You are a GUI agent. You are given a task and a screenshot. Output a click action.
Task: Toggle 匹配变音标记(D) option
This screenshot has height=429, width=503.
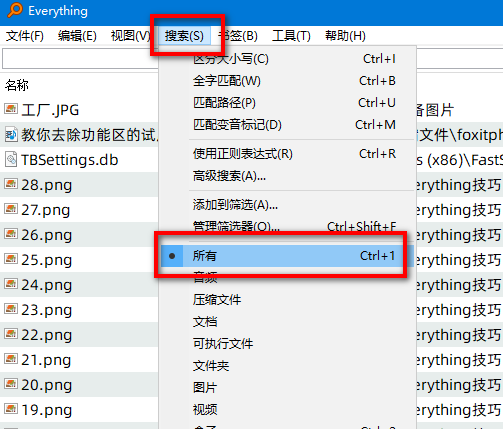pos(287,125)
